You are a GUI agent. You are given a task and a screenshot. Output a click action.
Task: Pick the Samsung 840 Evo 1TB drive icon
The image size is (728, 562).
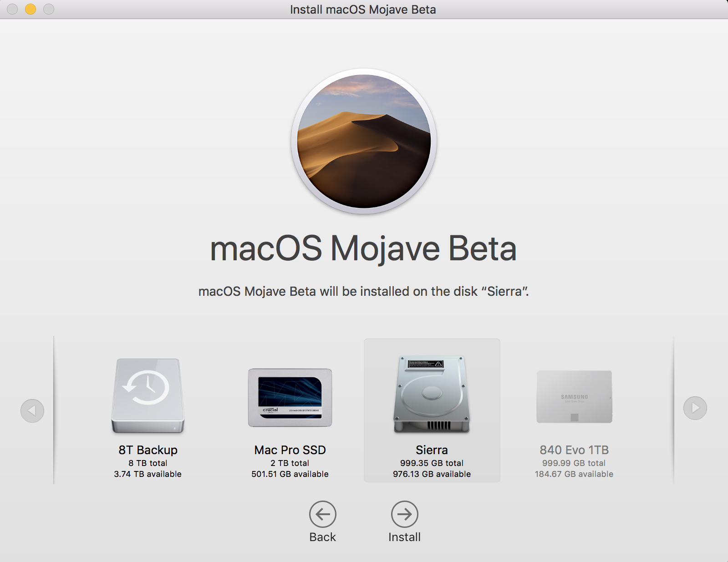coord(574,397)
